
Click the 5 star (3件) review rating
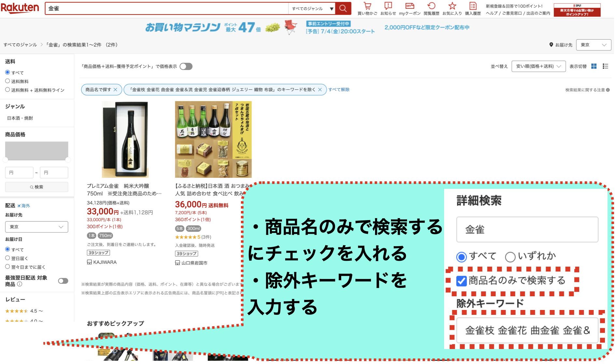point(193,237)
